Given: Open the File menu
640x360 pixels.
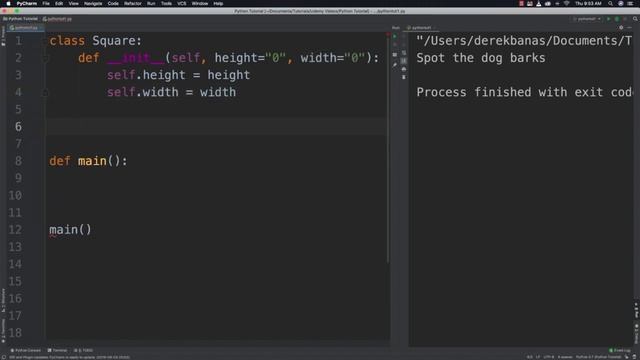Looking at the screenshot, I should 46,3.
